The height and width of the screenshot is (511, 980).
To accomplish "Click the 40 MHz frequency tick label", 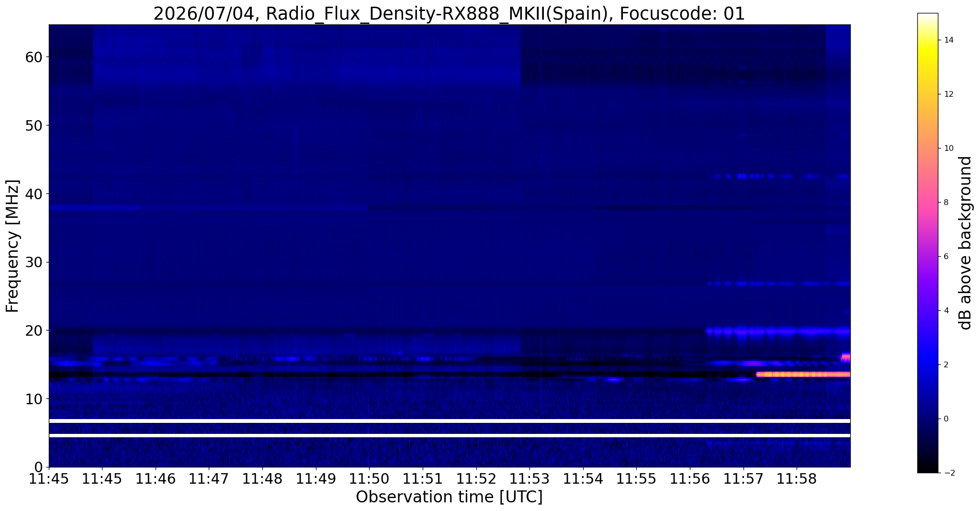I will (34, 194).
